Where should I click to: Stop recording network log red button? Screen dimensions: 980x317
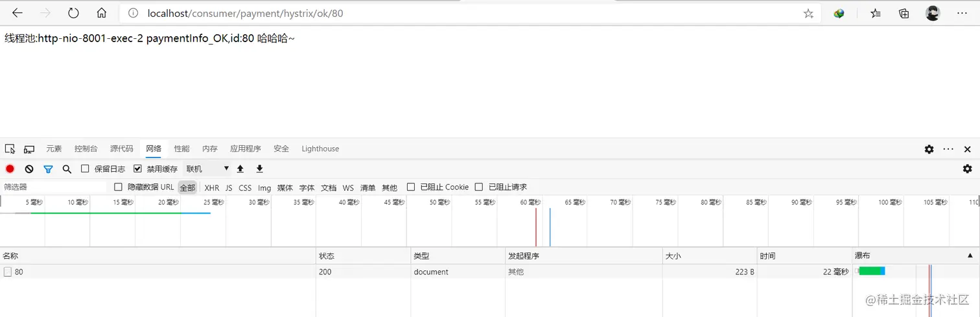10,169
